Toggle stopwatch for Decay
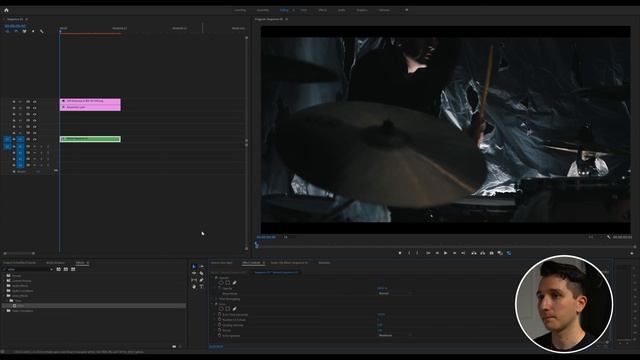The image size is (640, 360). [x=219, y=330]
